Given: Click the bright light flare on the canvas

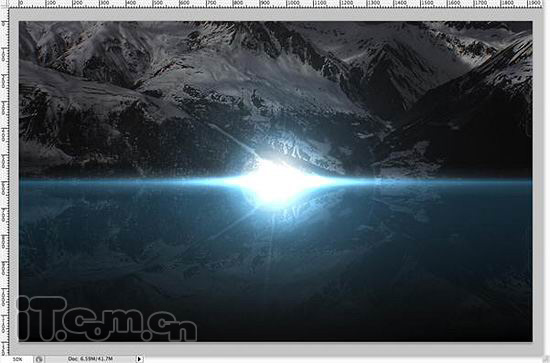Looking at the screenshot, I should 276,182.
